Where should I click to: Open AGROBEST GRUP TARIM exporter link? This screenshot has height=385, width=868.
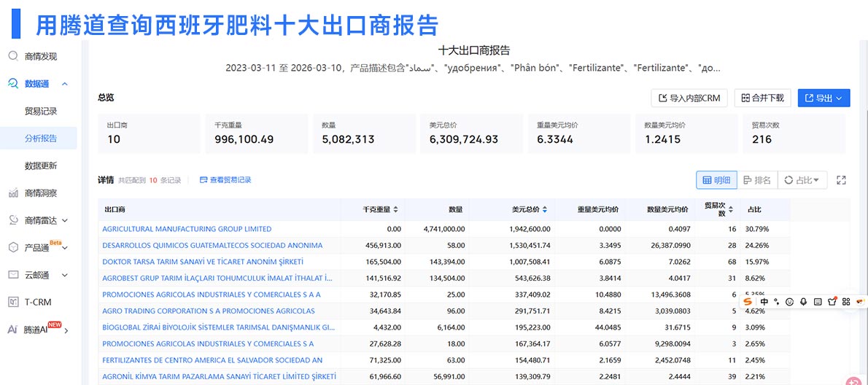[x=217, y=278]
